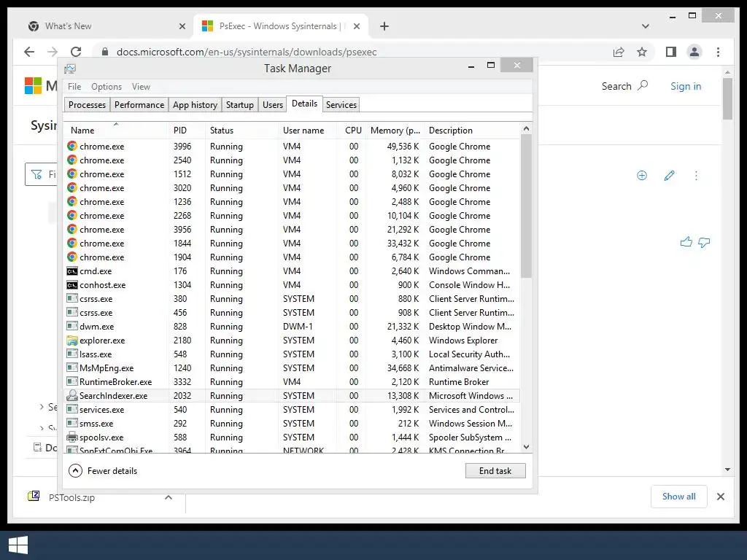Select csrss.exe with PID 380
Viewport: 747px width, 560px height.
point(292,298)
